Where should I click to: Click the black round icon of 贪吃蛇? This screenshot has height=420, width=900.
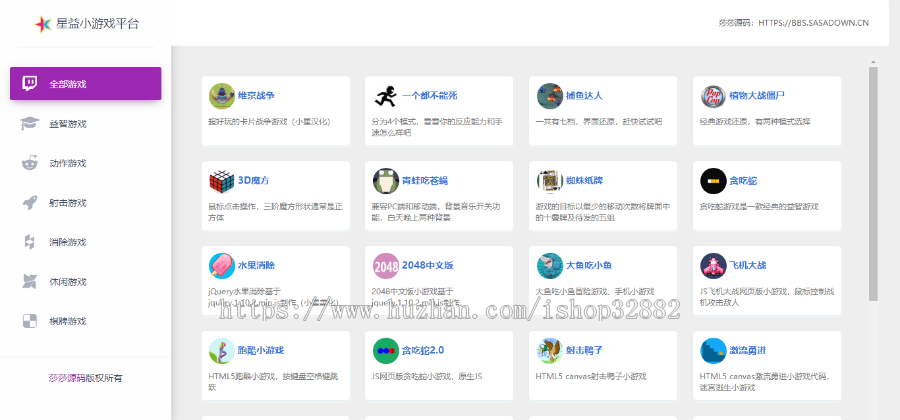pyautogui.click(x=713, y=181)
